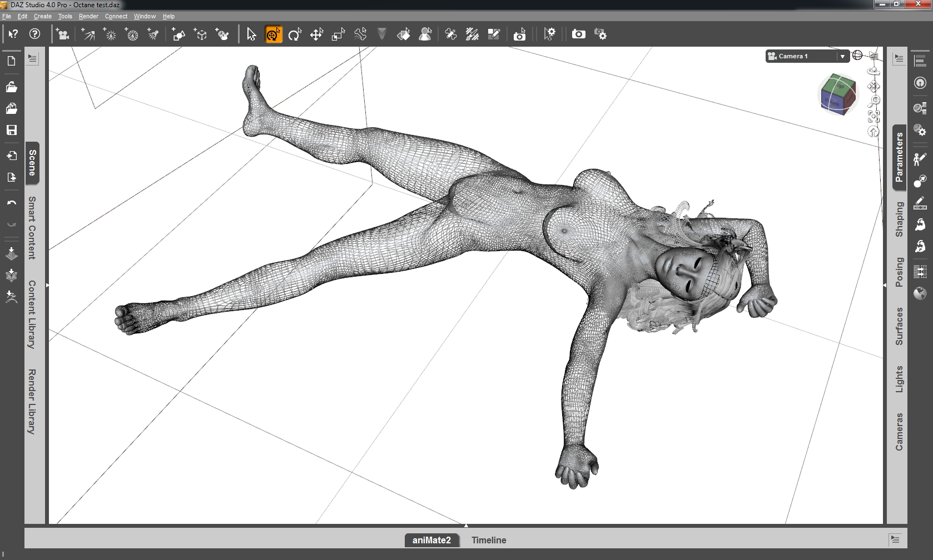Open the Surfaces tab
Viewport: 933px width, 560px height.
pos(900,326)
